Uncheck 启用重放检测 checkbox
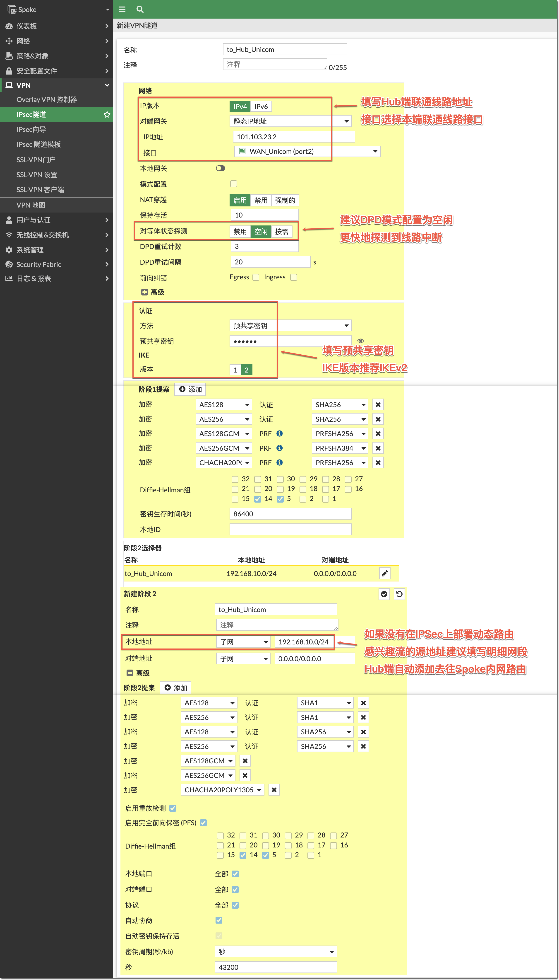This screenshot has height=980, width=559. coord(173,808)
